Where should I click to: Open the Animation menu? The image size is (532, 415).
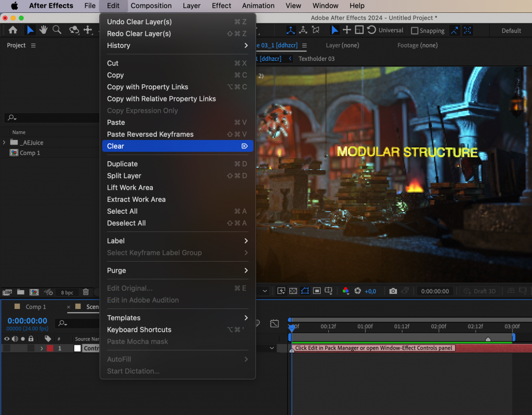coord(258,6)
